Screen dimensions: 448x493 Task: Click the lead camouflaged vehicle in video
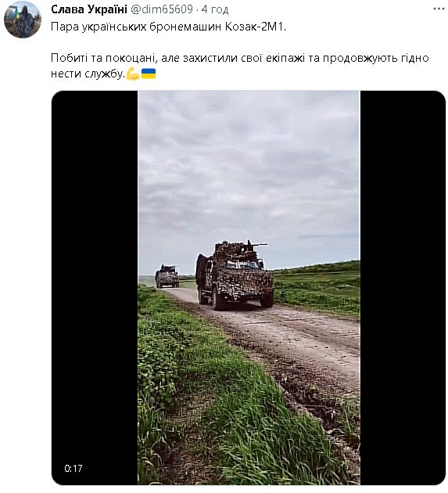click(235, 275)
